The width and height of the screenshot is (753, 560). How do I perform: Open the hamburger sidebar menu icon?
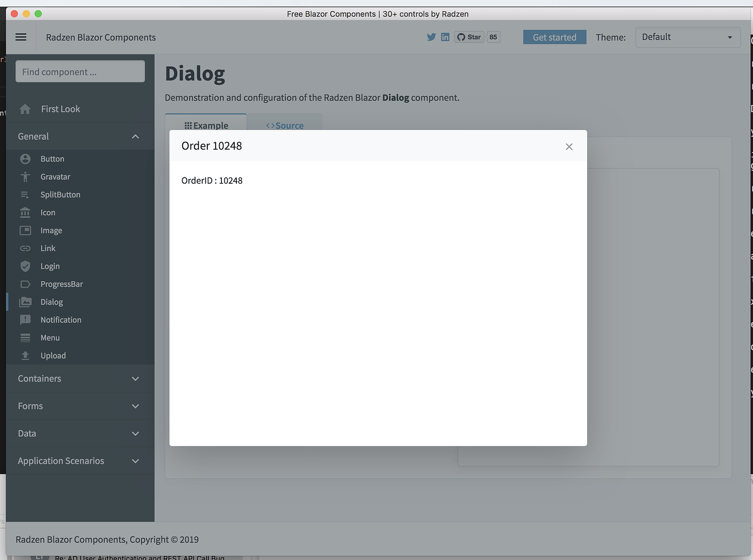21,37
